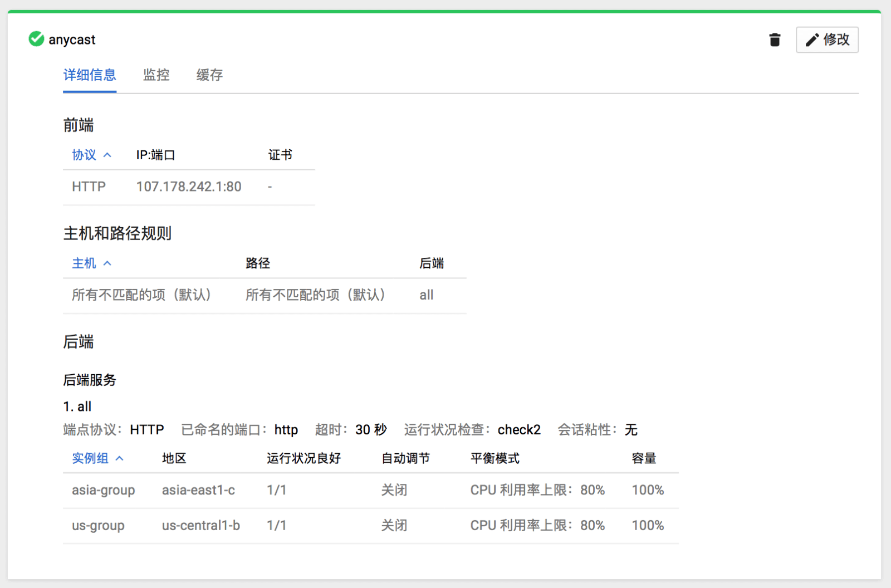
Task: Click the anycast load balancer title
Action: point(72,40)
